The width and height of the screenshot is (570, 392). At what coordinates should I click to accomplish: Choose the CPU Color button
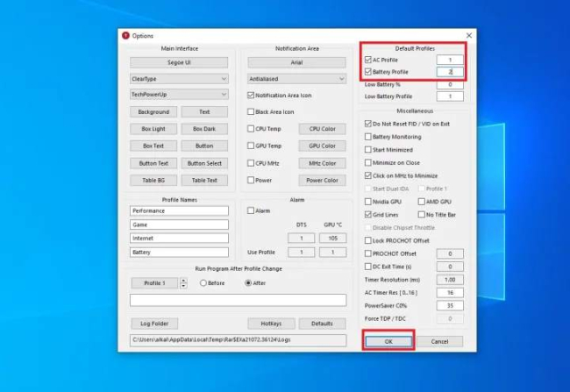(322, 129)
